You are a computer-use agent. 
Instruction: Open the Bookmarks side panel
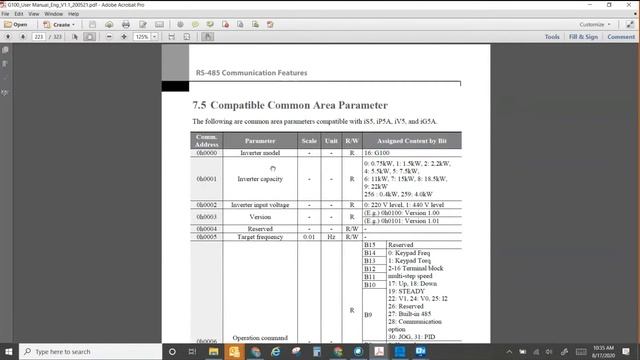pos(5,64)
